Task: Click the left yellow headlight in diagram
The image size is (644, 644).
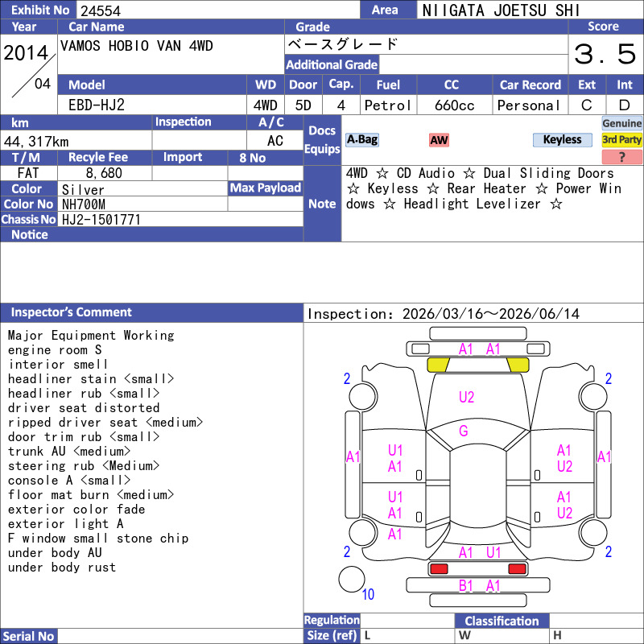Action: tap(438, 365)
